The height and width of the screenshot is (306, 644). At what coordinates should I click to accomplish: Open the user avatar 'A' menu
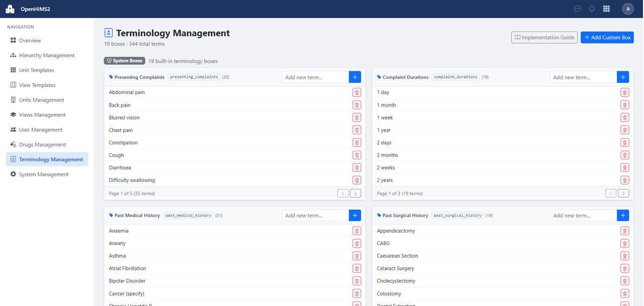click(x=628, y=9)
